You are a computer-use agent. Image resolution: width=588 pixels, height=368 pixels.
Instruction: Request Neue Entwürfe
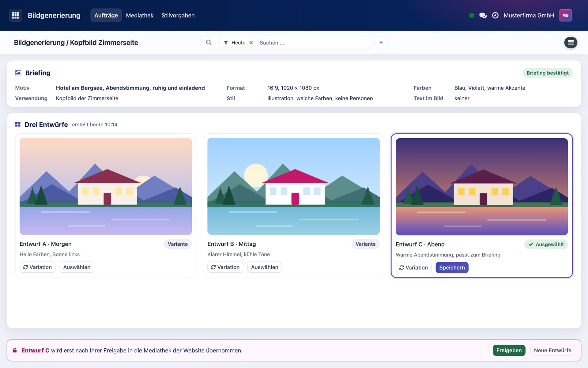pyautogui.click(x=552, y=350)
